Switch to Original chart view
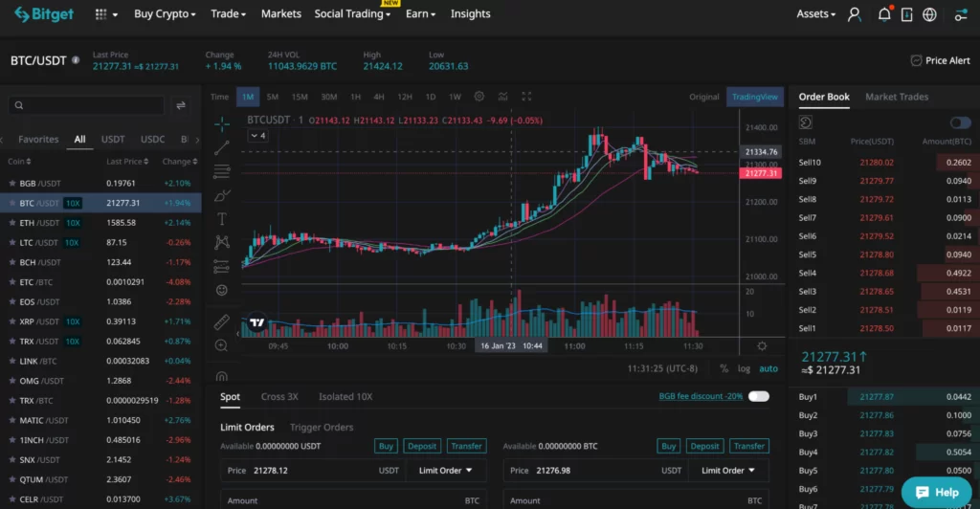The height and width of the screenshot is (509, 980). coord(703,97)
